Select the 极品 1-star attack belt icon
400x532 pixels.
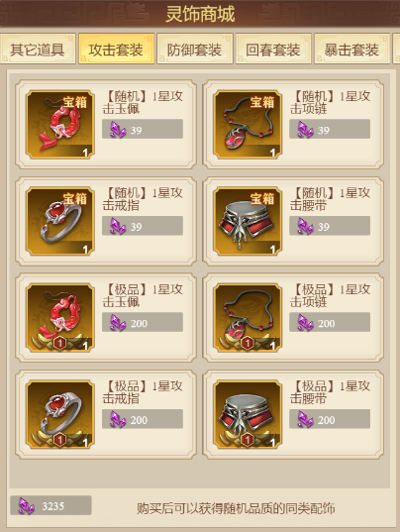point(248,415)
